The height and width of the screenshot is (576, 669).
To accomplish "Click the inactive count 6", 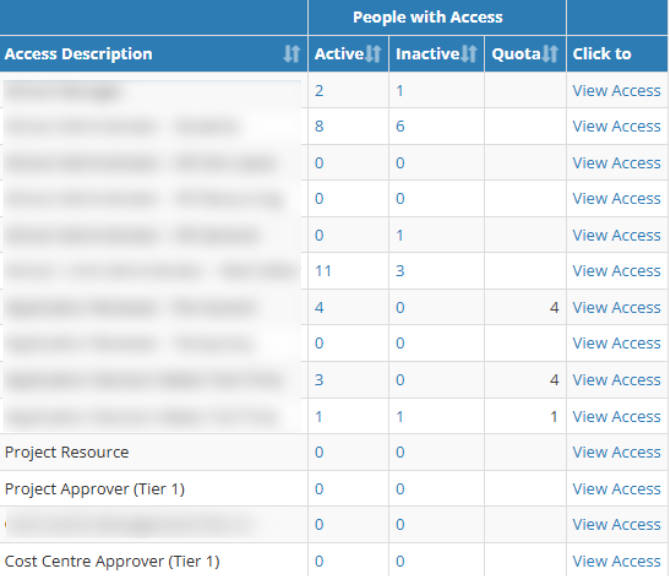I will click(x=400, y=126).
